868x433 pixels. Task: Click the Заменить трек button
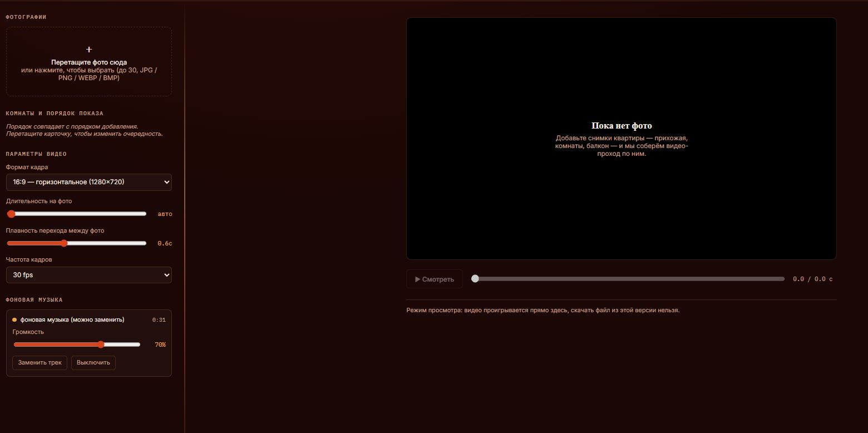point(40,363)
